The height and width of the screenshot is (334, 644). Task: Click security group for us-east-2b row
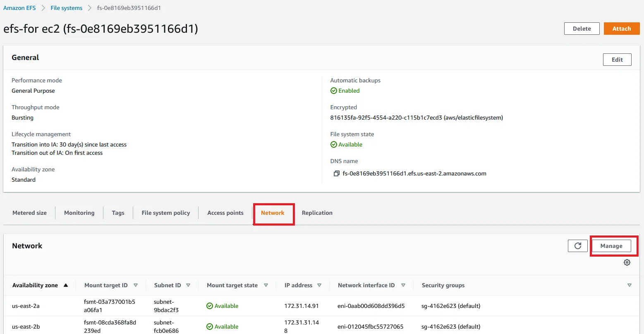[451, 327]
